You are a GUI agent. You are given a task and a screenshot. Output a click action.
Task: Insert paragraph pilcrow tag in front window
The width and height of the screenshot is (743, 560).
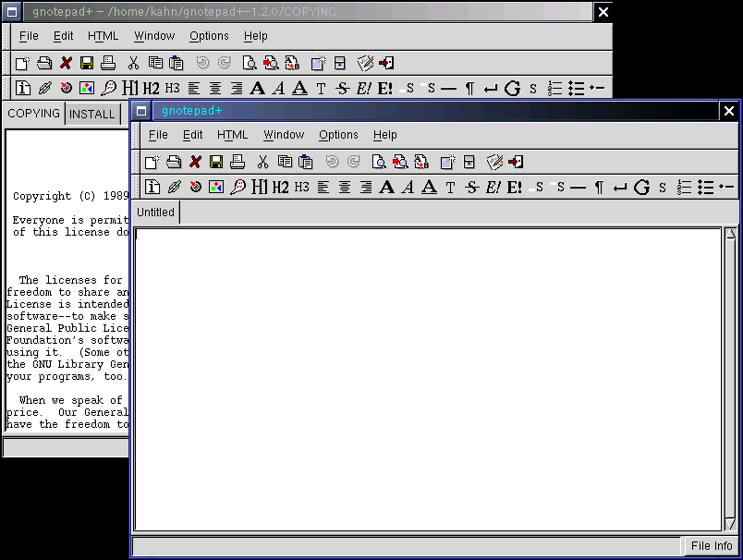[x=599, y=188]
